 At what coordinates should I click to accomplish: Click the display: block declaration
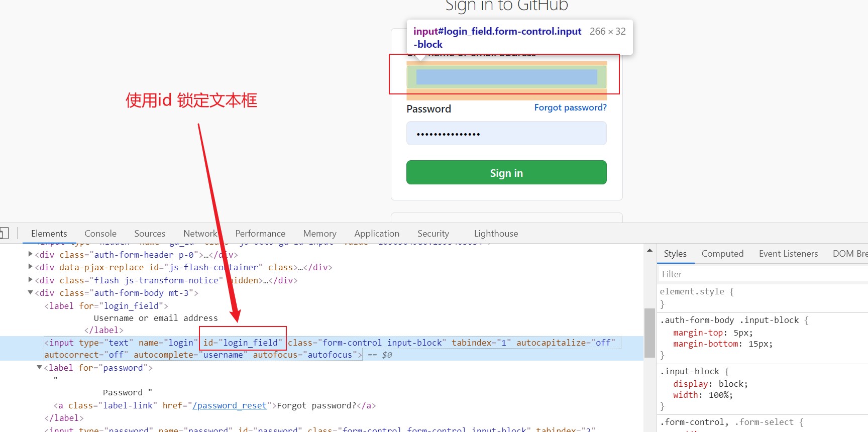(710, 384)
